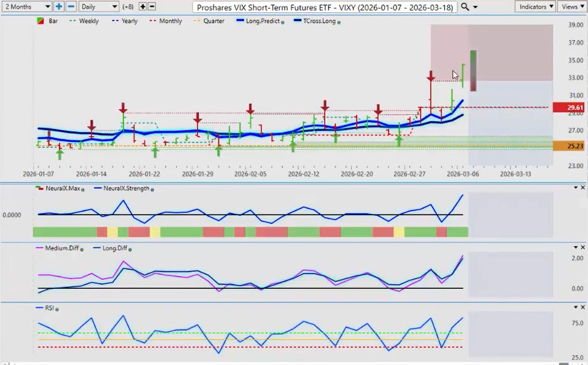588x365 pixels.
Task: Click the TCross.Long legend label
Action: pos(317,21)
